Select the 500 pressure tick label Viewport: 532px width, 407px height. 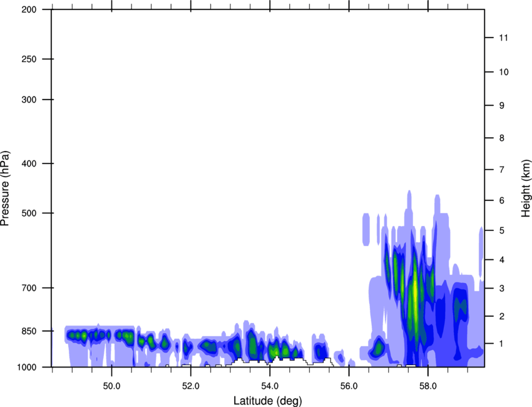pos(29,213)
